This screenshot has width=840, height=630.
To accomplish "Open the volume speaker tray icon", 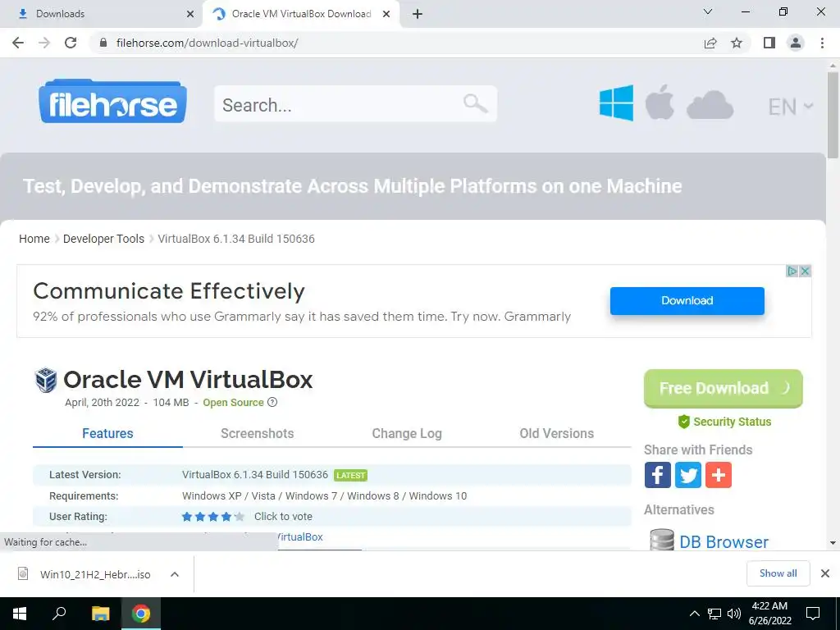I will [x=734, y=614].
